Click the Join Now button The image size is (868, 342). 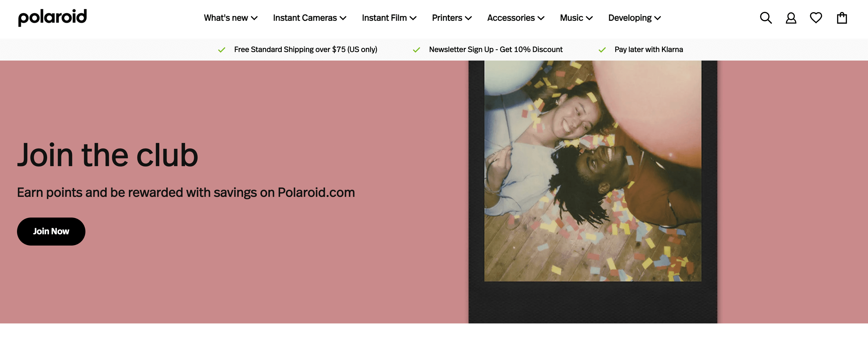(51, 231)
